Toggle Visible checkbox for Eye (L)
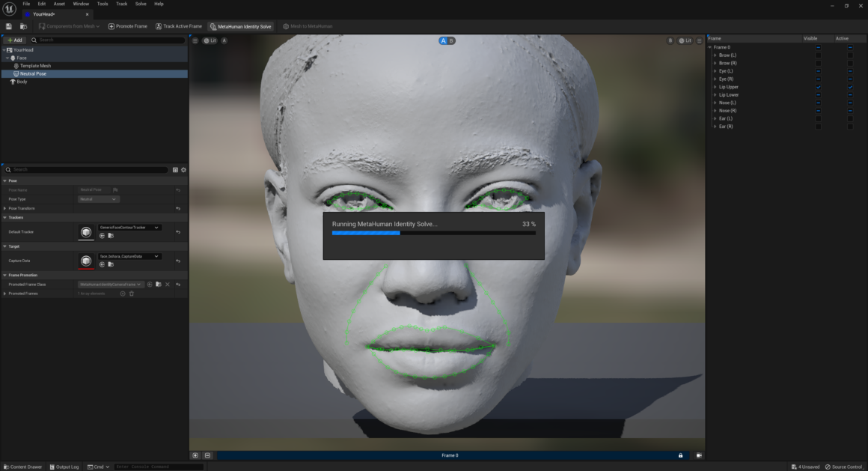Screen dimensions: 868x471 (x=818, y=71)
